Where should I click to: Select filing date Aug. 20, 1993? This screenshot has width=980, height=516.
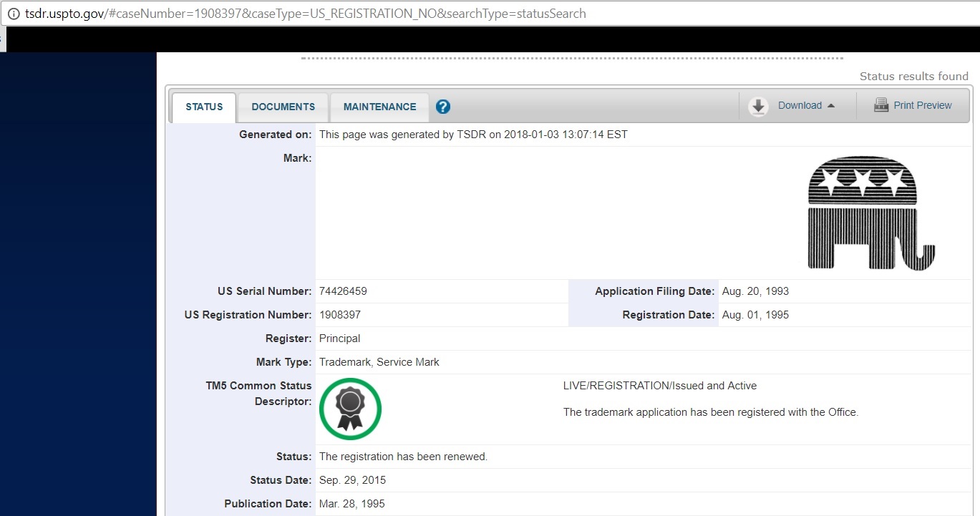[755, 291]
